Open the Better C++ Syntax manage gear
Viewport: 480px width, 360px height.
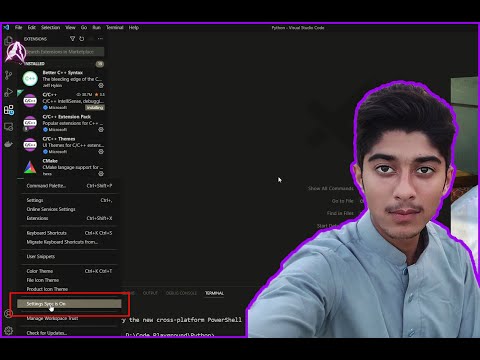tap(101, 85)
